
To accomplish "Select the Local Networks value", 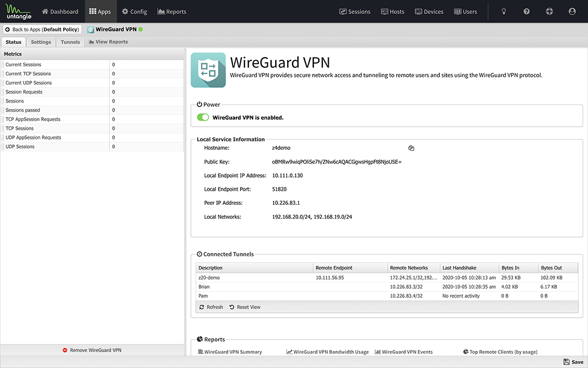I will pyautogui.click(x=312, y=217).
